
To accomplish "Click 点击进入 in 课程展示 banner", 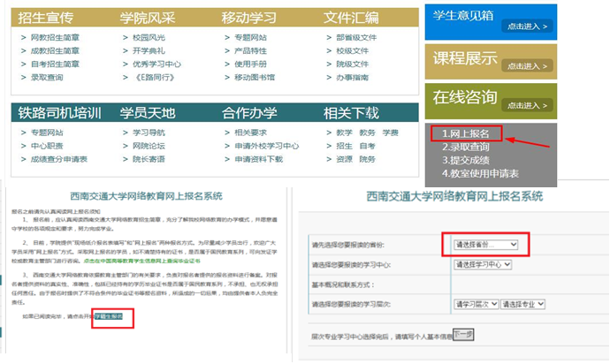I will pyautogui.click(x=527, y=66).
